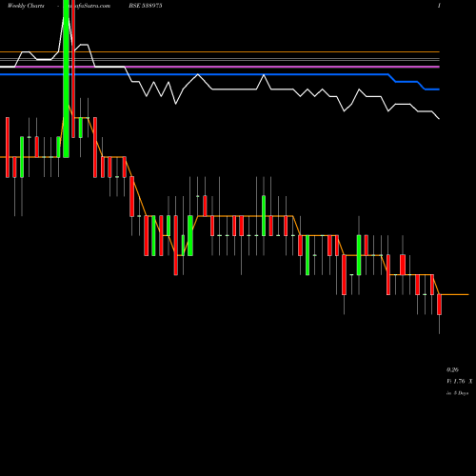This screenshot has width=476, height=476.
Task: Click the tallest green candlestick at the spike
Action: (66, 79)
